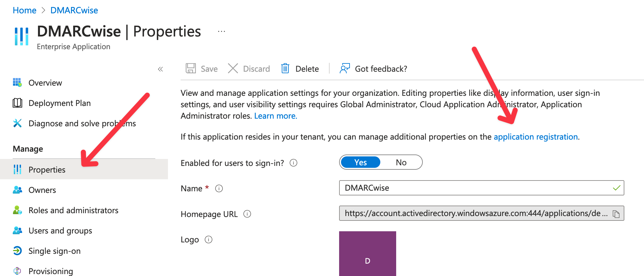Click the Delete trash can icon
This screenshot has width=644, height=276.
pyautogui.click(x=285, y=69)
